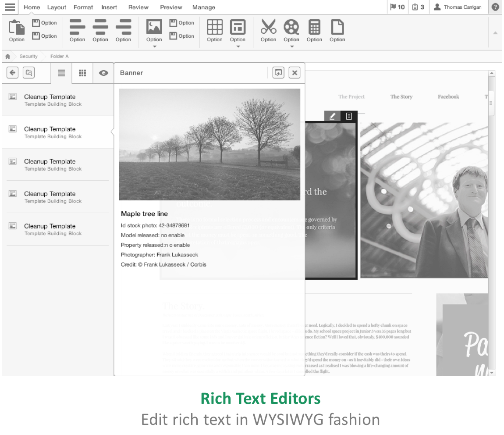504x435 pixels.
Task: Open the Home ribbon tab
Action: 32,7
